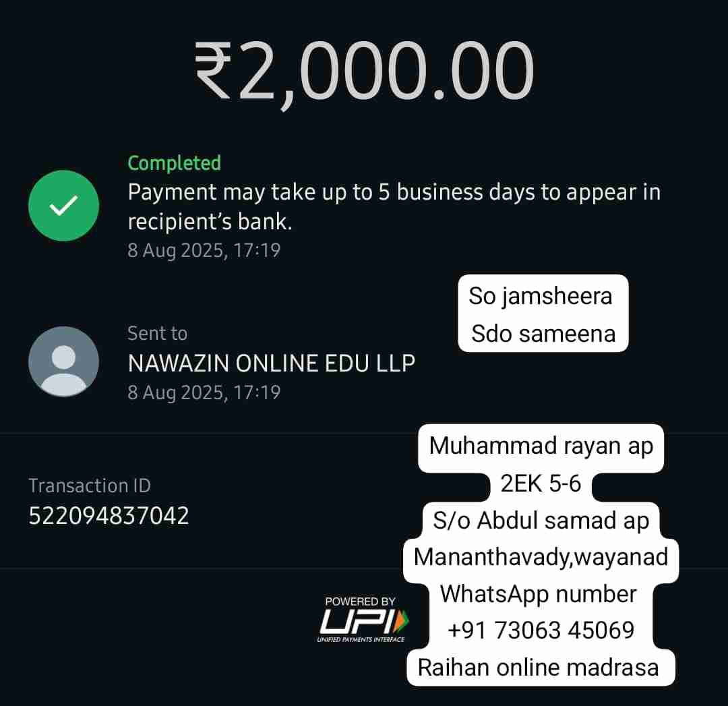Tap the 5 business days payment notice
Image resolution: width=728 pixels, height=706 pixels.
tap(394, 207)
